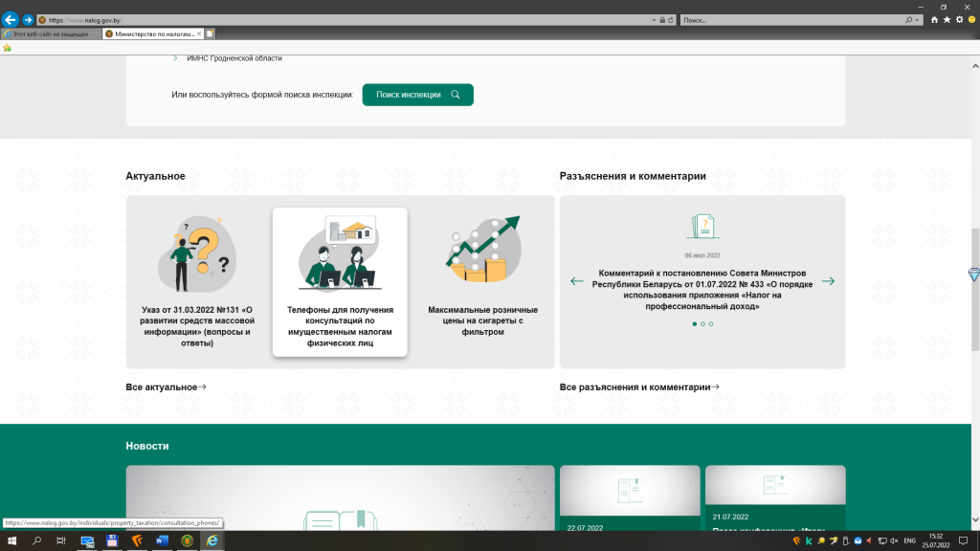Open a new browser tab
Image resolution: width=980 pixels, height=551 pixels.
coord(210,33)
